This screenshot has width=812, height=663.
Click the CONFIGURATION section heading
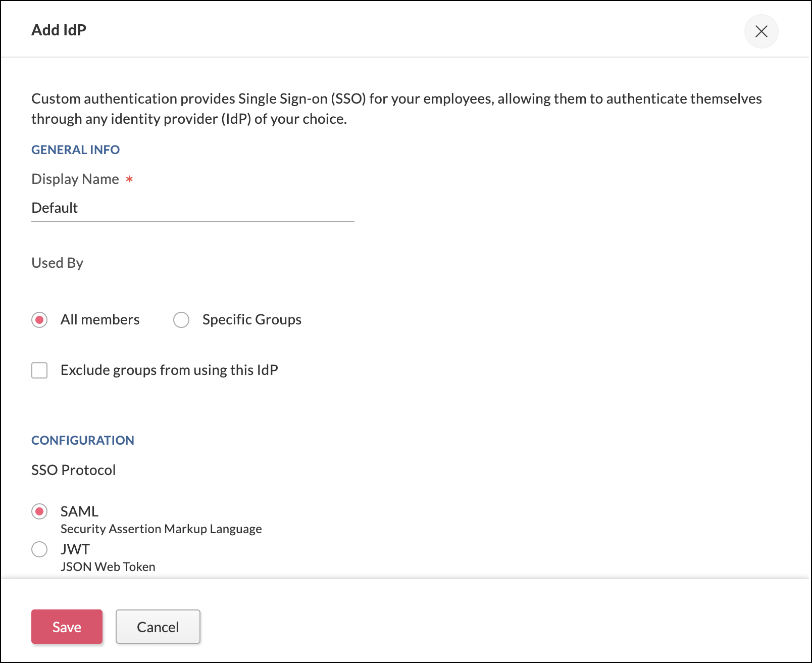pyautogui.click(x=83, y=441)
